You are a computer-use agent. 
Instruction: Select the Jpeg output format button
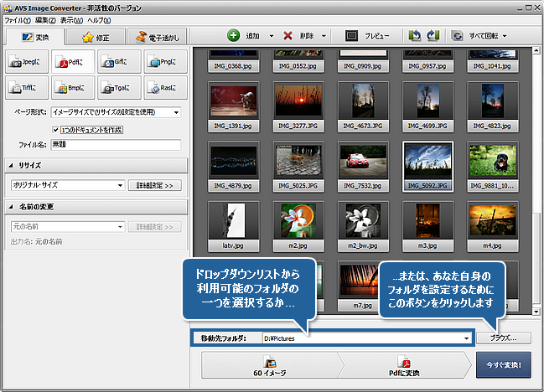point(26,59)
